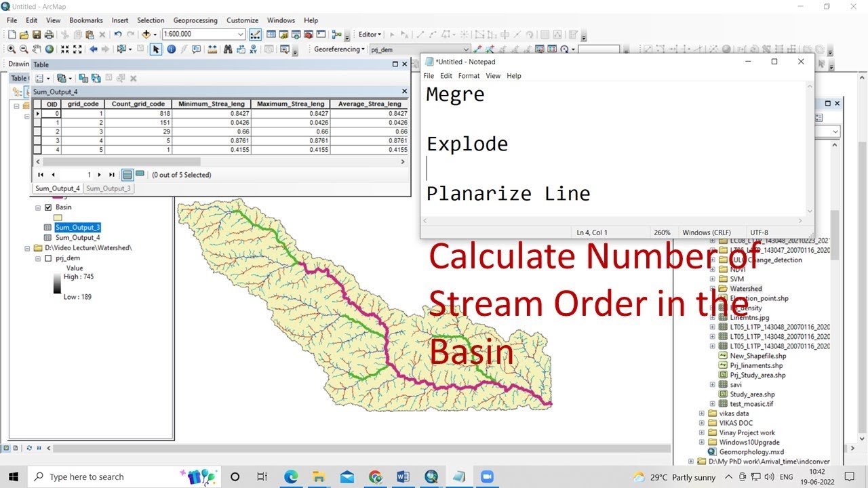This screenshot has width=868, height=488.
Task: Collapse the Basin layer tree node
Action: click(39, 207)
